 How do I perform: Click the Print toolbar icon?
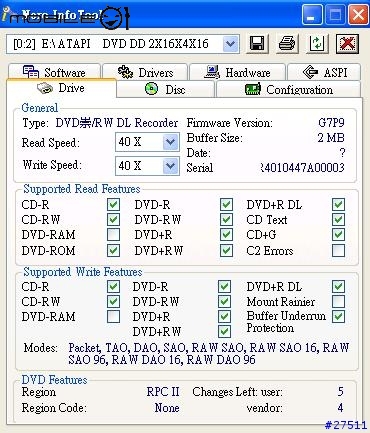pyautogui.click(x=287, y=44)
